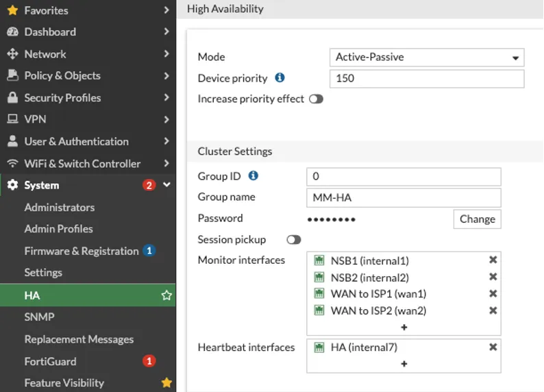The image size is (544, 392).
Task: Open the Mode Active-Passive dropdown
Action: 427,58
